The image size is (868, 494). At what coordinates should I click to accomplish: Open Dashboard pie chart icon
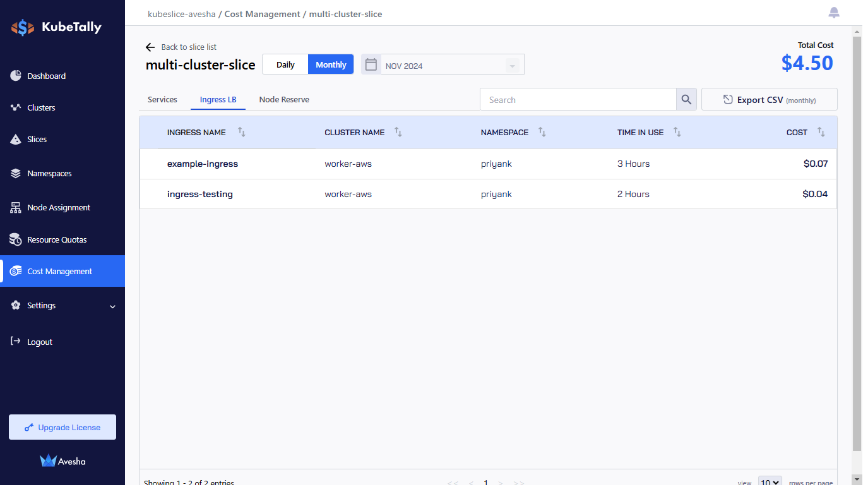coord(16,76)
